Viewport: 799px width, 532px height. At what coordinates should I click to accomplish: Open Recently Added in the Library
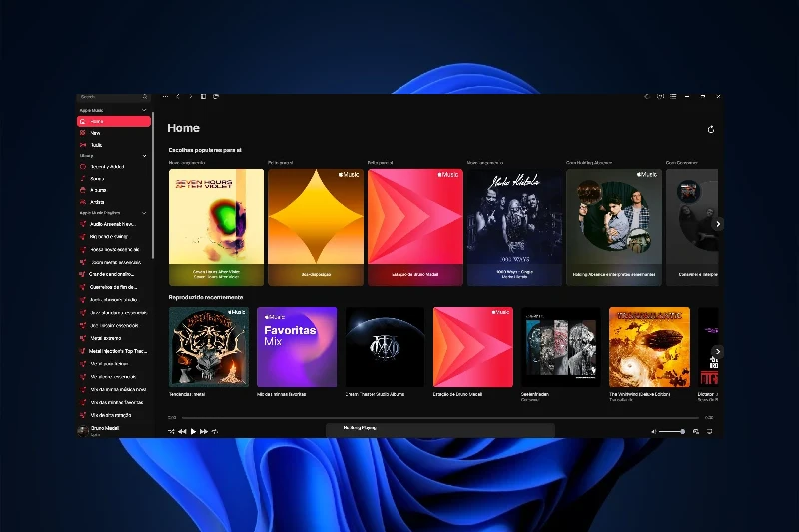click(x=107, y=167)
